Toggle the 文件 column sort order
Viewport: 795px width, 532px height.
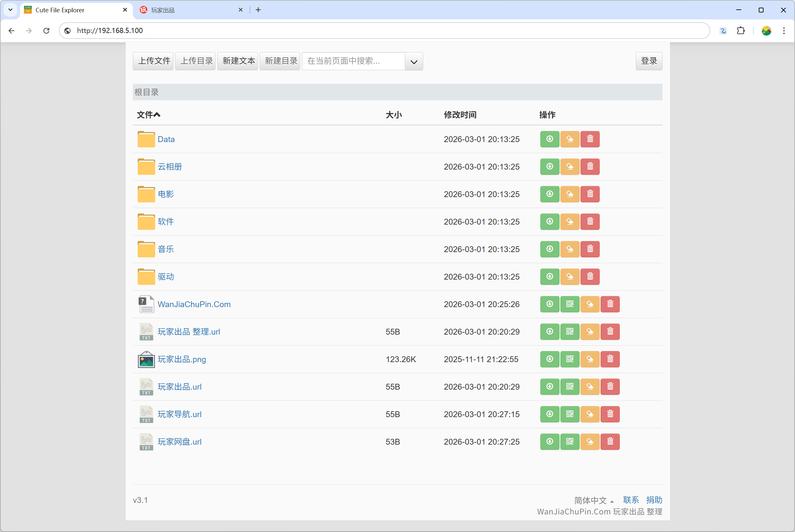(148, 115)
